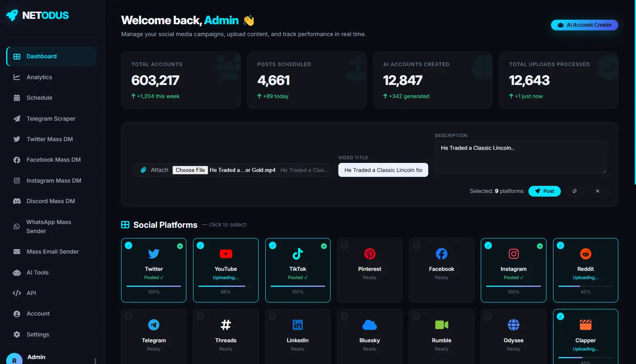Click the AI Accounts Created 12,847 card
Image resolution: width=636 pixels, height=364 pixels.
coord(433,80)
